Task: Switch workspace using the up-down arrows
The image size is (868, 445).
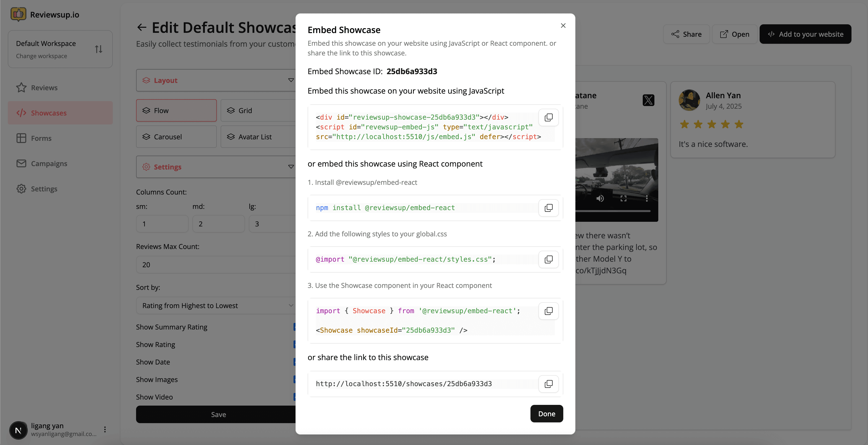Action: [x=98, y=49]
